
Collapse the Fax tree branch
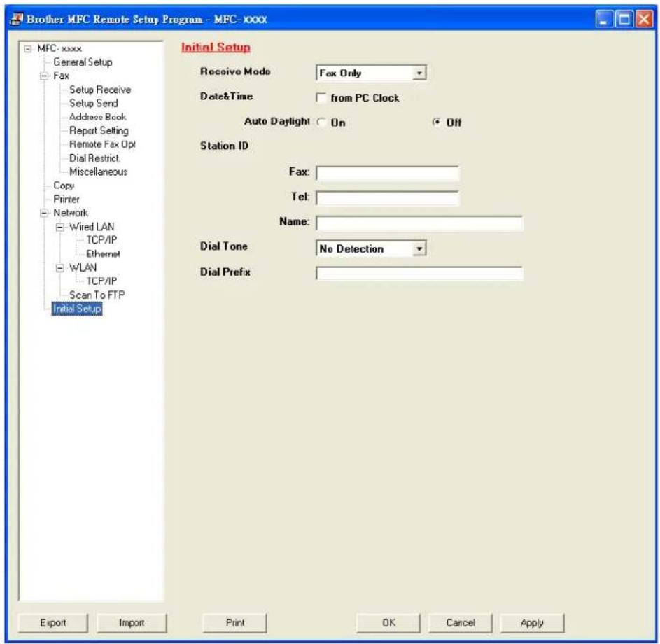click(44, 76)
